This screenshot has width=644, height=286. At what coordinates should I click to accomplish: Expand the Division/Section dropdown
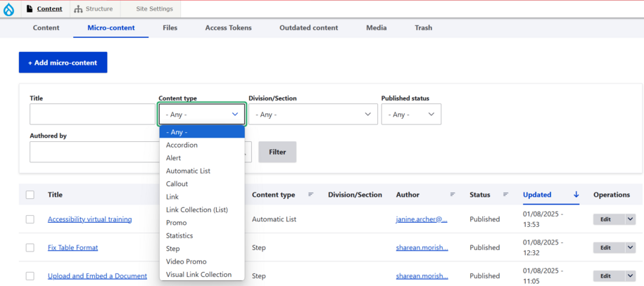(313, 115)
